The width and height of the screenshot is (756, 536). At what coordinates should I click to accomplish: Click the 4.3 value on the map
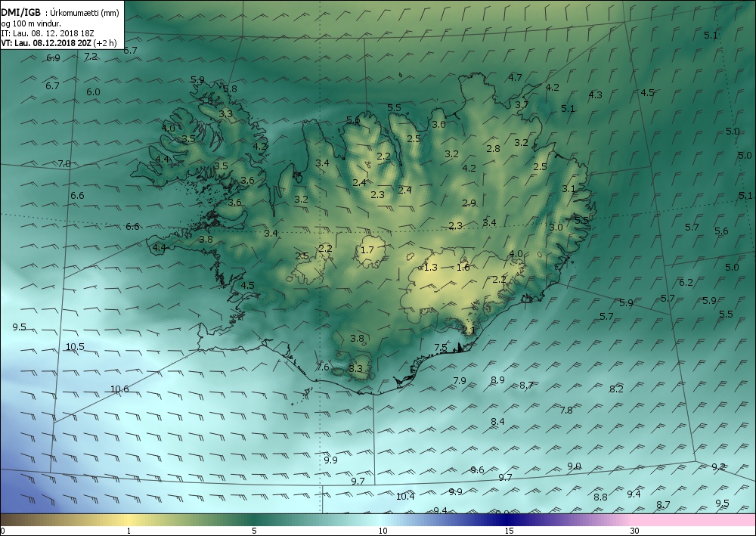596,95
